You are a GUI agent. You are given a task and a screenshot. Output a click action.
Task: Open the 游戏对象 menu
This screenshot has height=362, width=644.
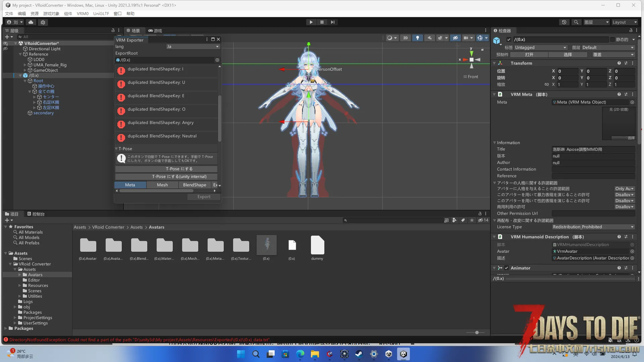tap(51, 14)
